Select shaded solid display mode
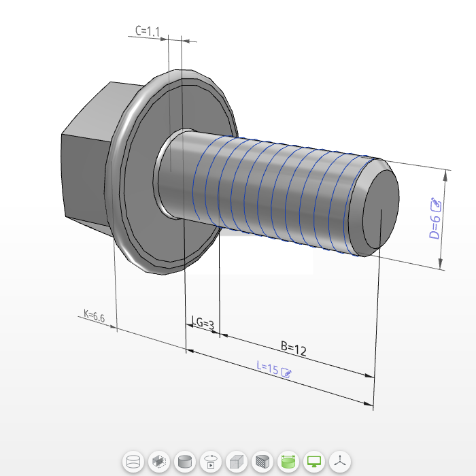This screenshot has width=476, height=476. pyautogui.click(x=185, y=462)
